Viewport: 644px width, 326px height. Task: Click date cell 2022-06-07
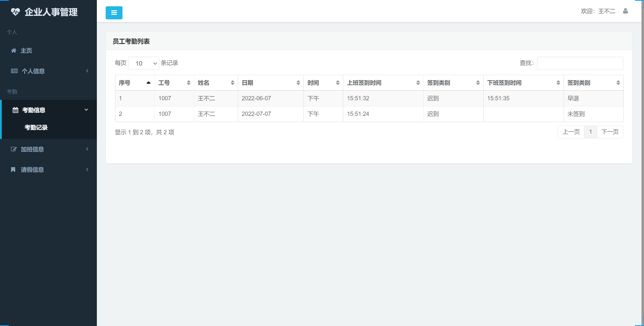256,98
